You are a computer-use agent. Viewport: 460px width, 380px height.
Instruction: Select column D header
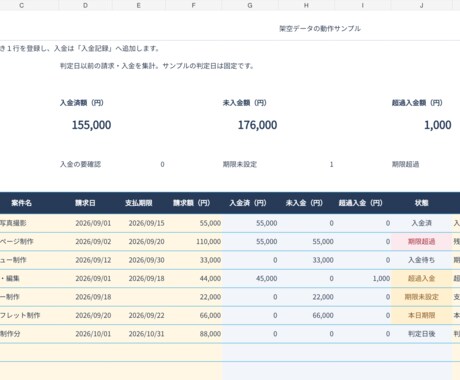[x=85, y=5]
